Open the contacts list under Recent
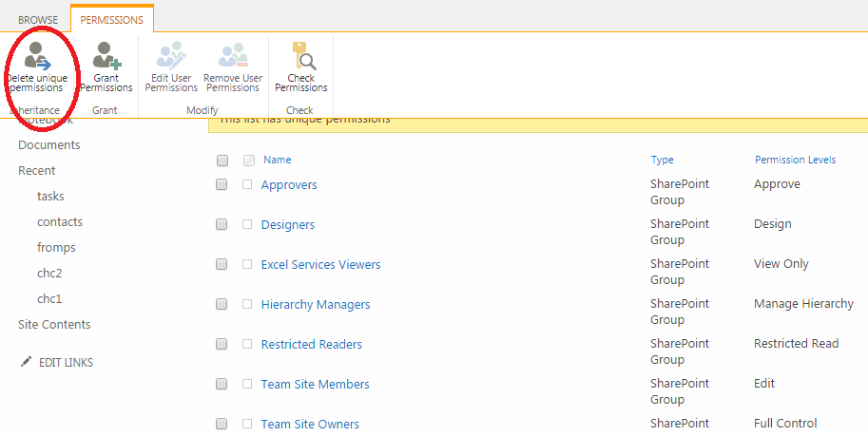This screenshot has height=436, width=868. pyautogui.click(x=60, y=222)
